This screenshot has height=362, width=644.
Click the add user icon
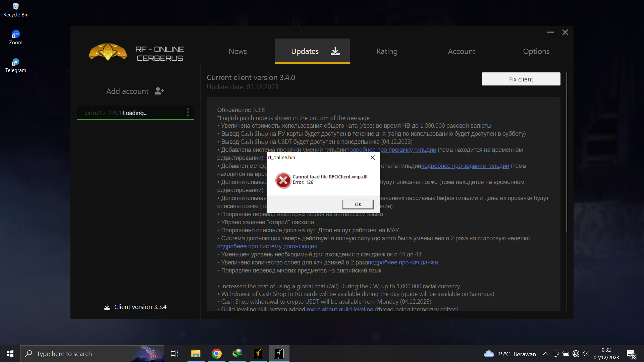[x=159, y=91]
